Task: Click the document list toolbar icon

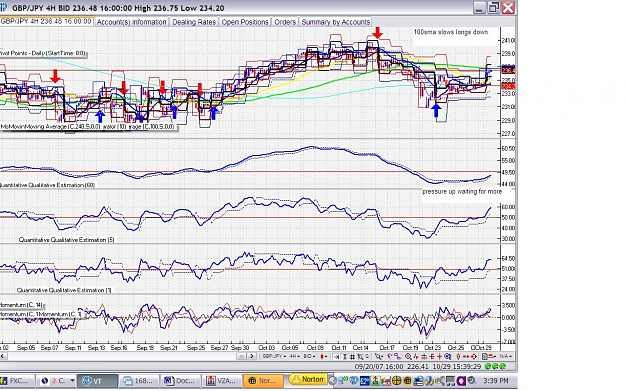Action: point(485,356)
